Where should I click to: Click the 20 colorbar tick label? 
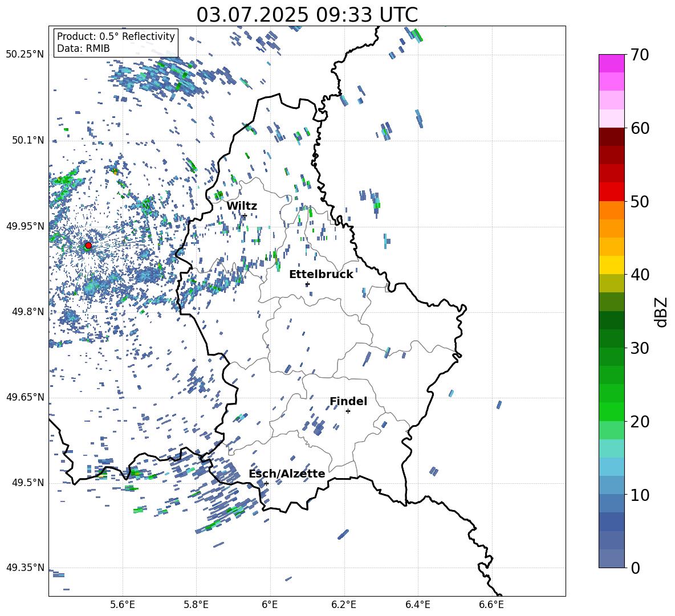640,421
